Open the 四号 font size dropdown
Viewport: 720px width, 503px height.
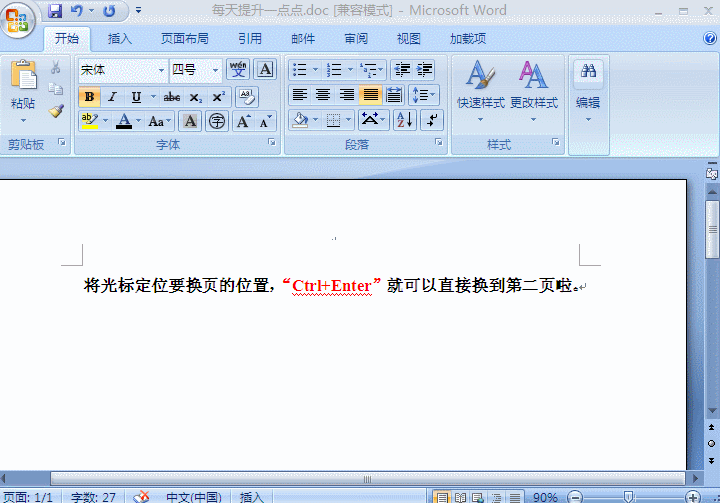(215, 70)
